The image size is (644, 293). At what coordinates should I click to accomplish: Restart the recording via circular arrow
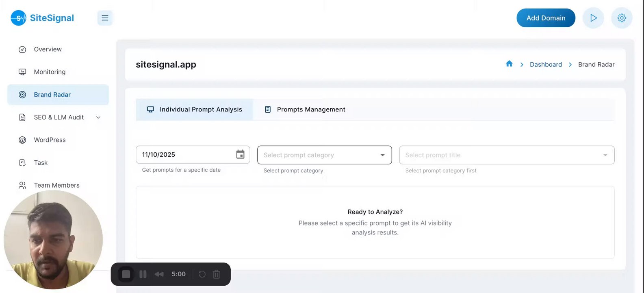click(202, 274)
